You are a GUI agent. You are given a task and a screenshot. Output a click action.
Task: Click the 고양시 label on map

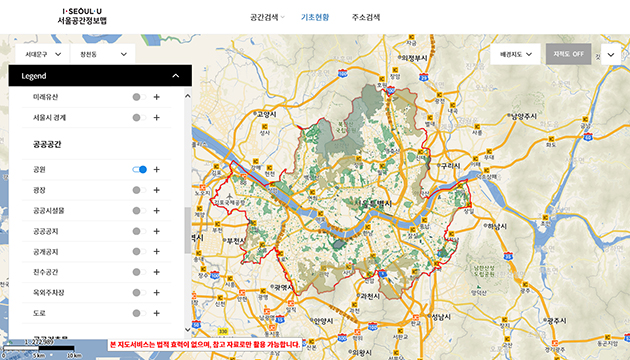coord(266,115)
